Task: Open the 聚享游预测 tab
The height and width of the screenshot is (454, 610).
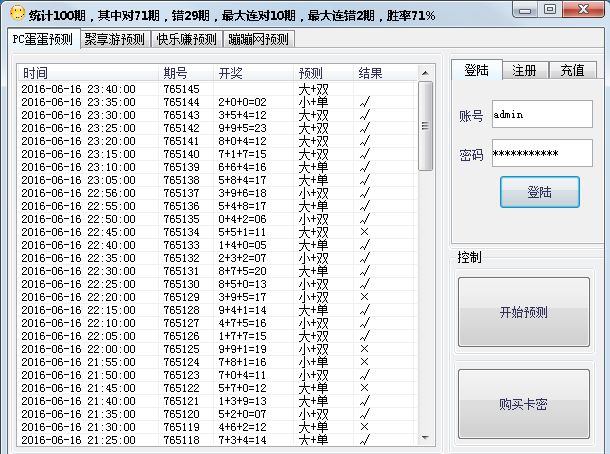Action: pyautogui.click(x=115, y=39)
